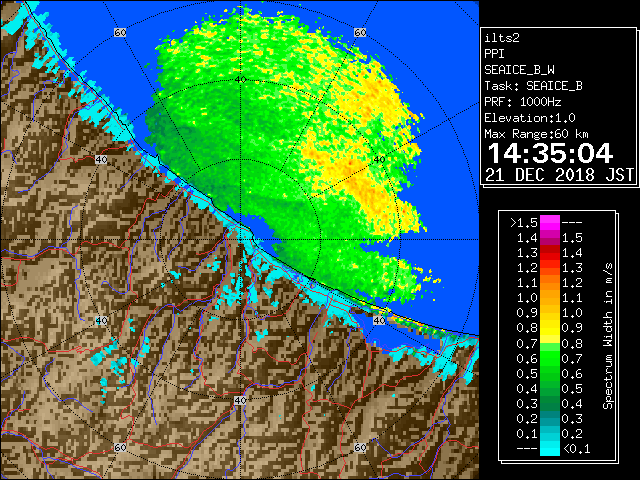Click the 'Spectrum Width in m/s' legend title
Viewport: 640px width, 480px height.
point(608,336)
